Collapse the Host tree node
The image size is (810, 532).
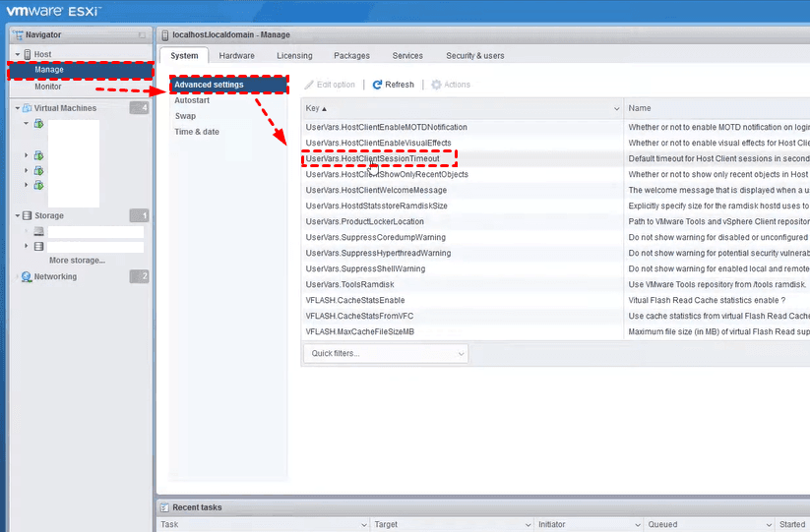[18, 54]
